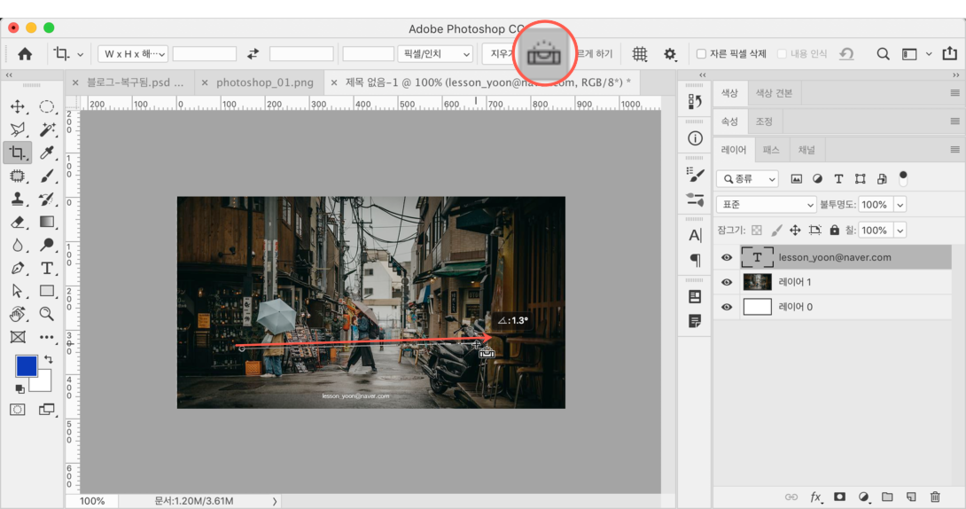Click the Home button in options bar
This screenshot has height=509, width=966.
pyautogui.click(x=25, y=54)
